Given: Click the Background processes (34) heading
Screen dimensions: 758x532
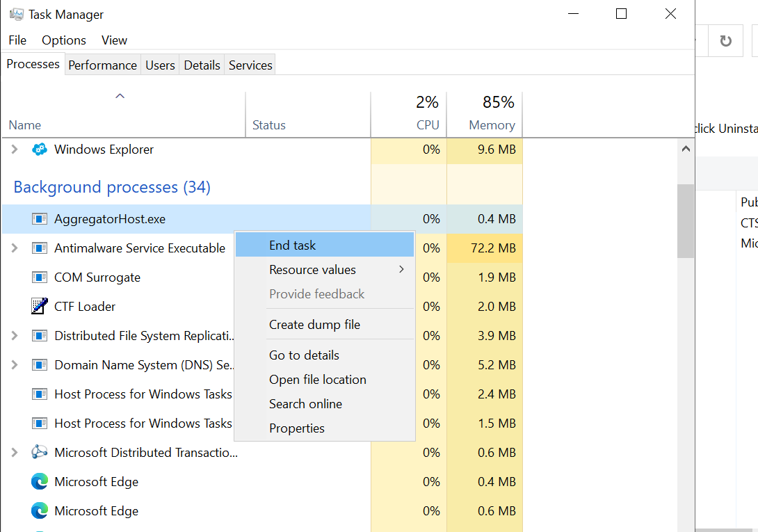Looking at the screenshot, I should tap(112, 187).
